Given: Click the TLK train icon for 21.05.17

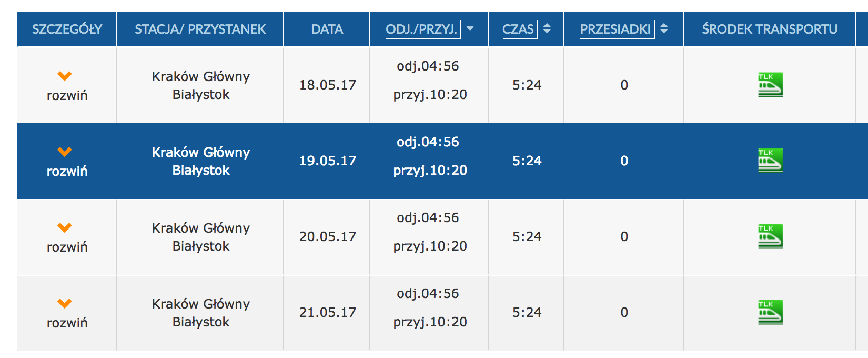Looking at the screenshot, I should [770, 312].
